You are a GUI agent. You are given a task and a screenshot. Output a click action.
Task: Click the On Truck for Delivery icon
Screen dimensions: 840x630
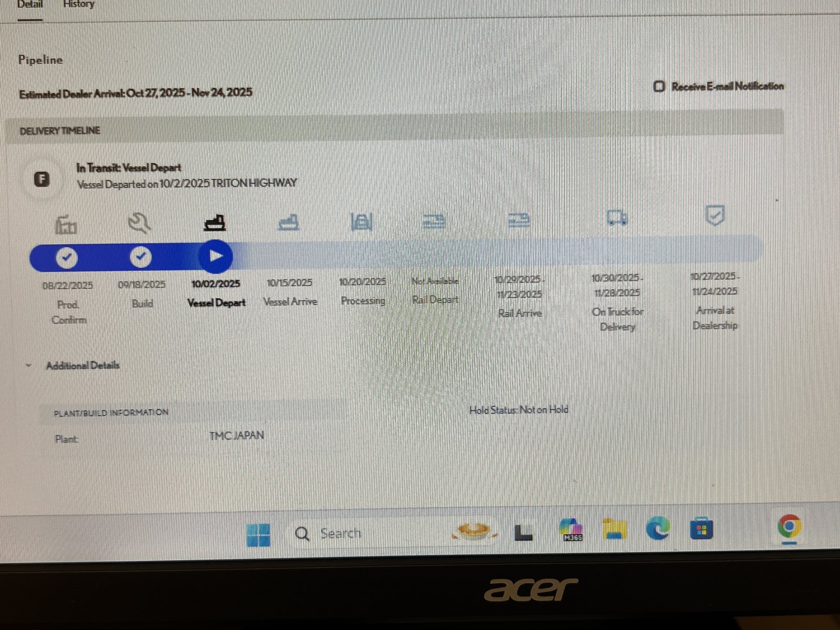click(x=617, y=217)
